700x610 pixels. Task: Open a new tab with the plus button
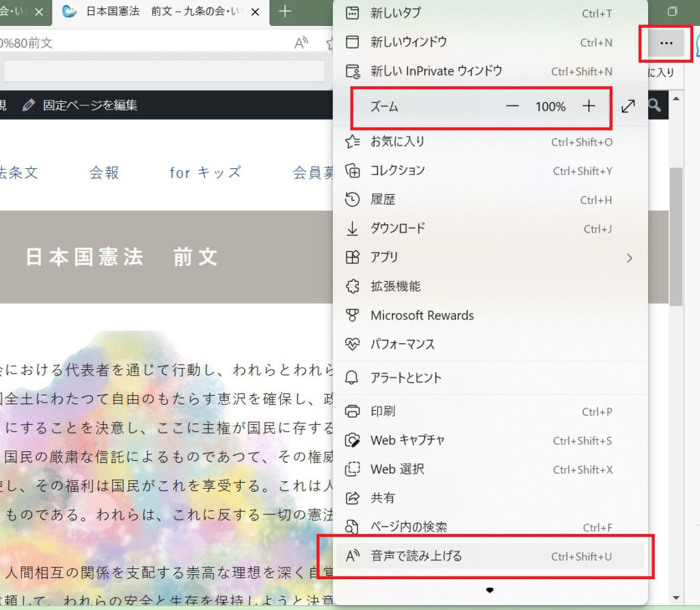point(285,12)
